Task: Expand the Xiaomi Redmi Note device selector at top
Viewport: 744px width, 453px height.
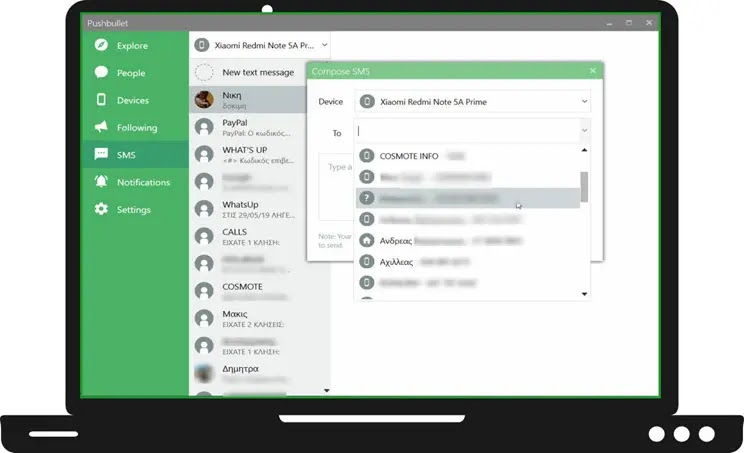Action: tap(260, 45)
